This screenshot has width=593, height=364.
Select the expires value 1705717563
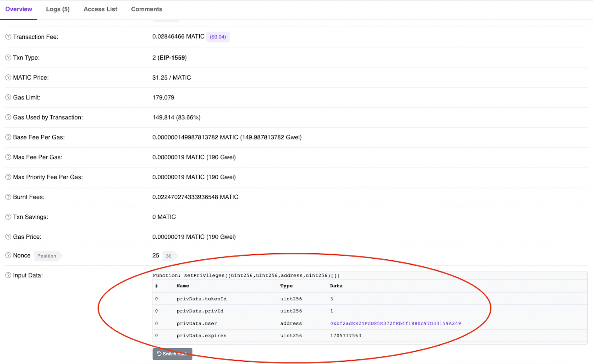pyautogui.click(x=346, y=336)
